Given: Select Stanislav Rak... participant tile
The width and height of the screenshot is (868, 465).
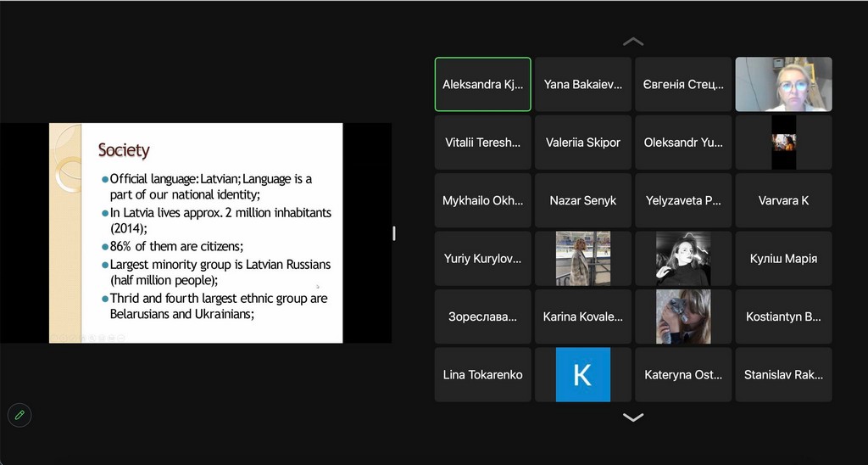Looking at the screenshot, I should coord(783,374).
